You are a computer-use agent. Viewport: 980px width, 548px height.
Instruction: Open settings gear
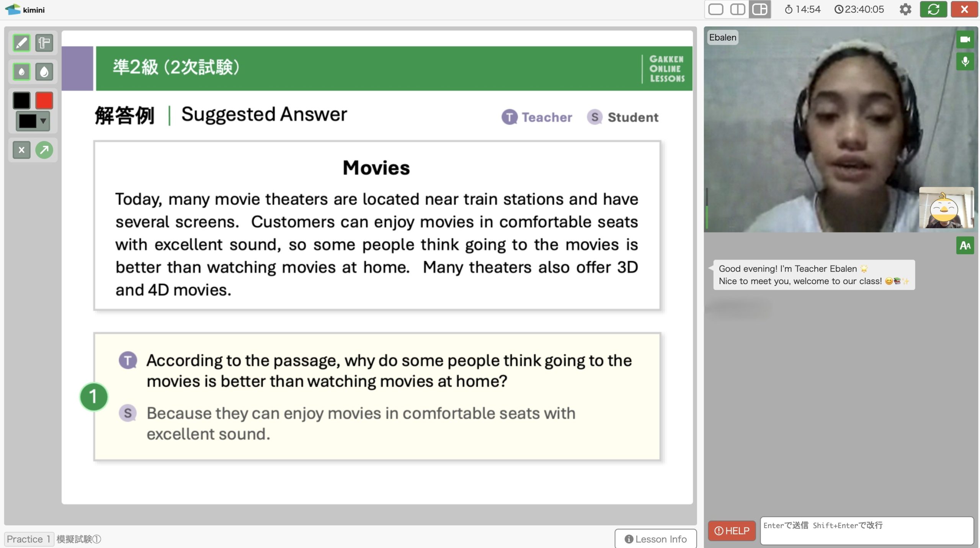click(x=905, y=9)
